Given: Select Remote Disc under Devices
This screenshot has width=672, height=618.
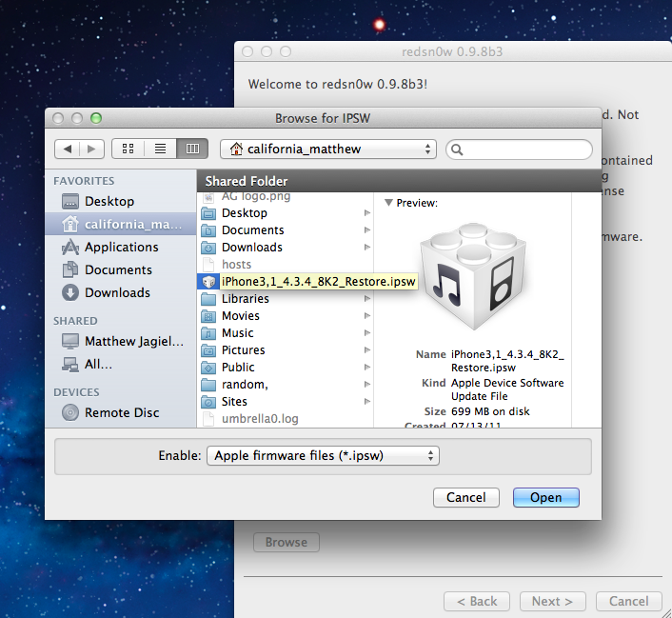Looking at the screenshot, I should tap(121, 412).
